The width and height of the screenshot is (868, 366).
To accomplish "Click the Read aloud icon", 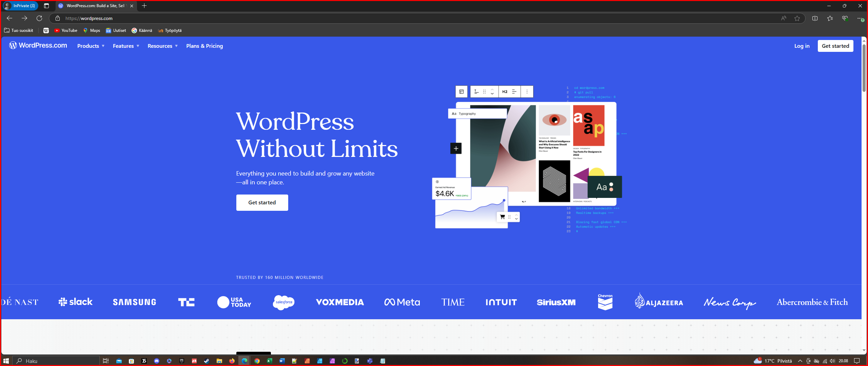I will tap(784, 18).
